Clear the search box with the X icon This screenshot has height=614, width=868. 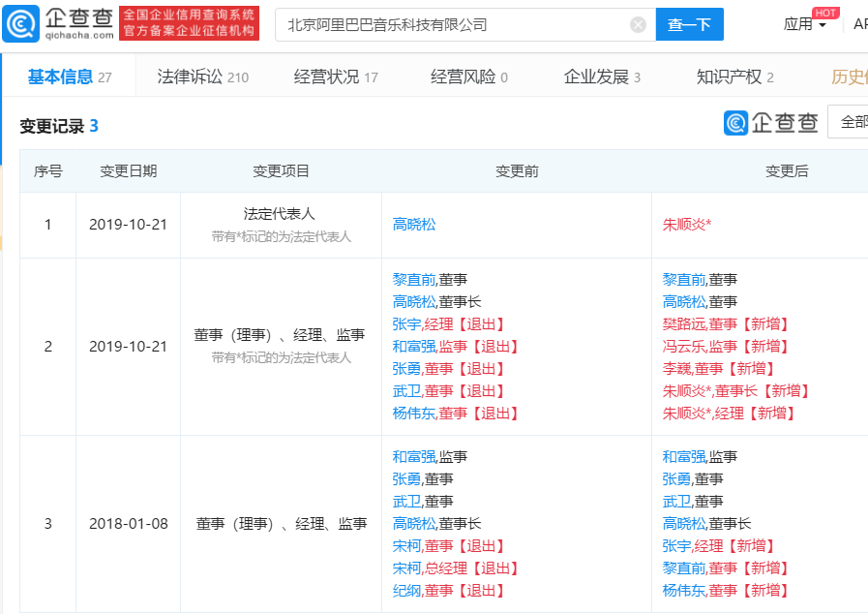638,25
